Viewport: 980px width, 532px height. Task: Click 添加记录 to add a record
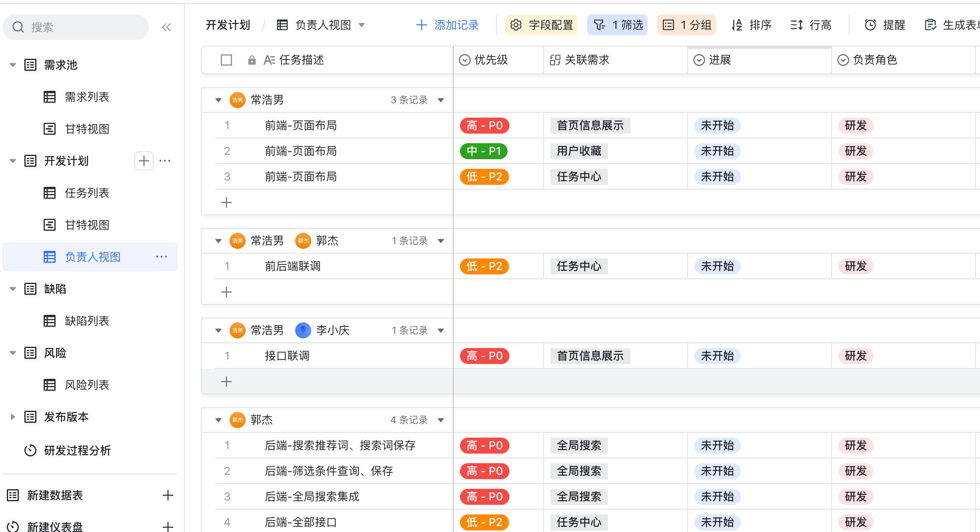(x=447, y=25)
